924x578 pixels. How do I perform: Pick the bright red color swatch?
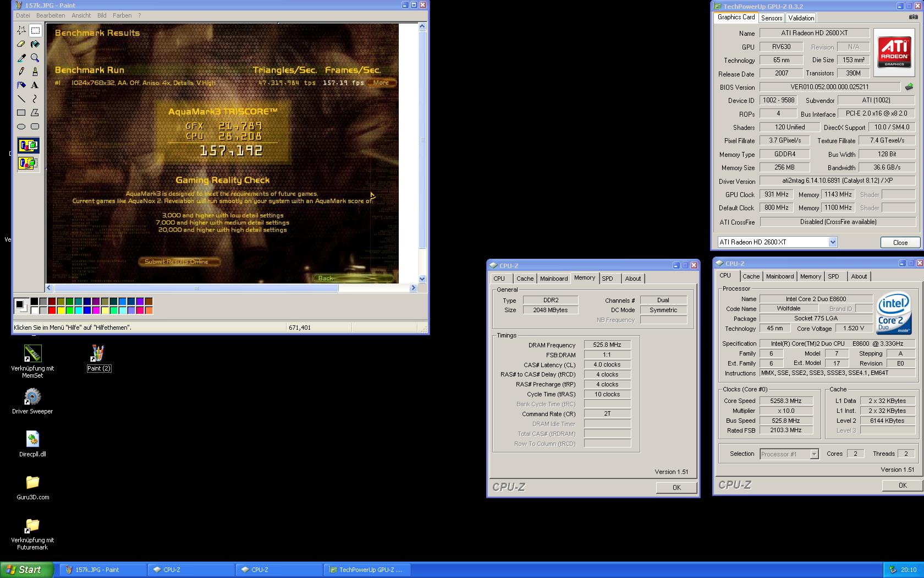(x=52, y=310)
